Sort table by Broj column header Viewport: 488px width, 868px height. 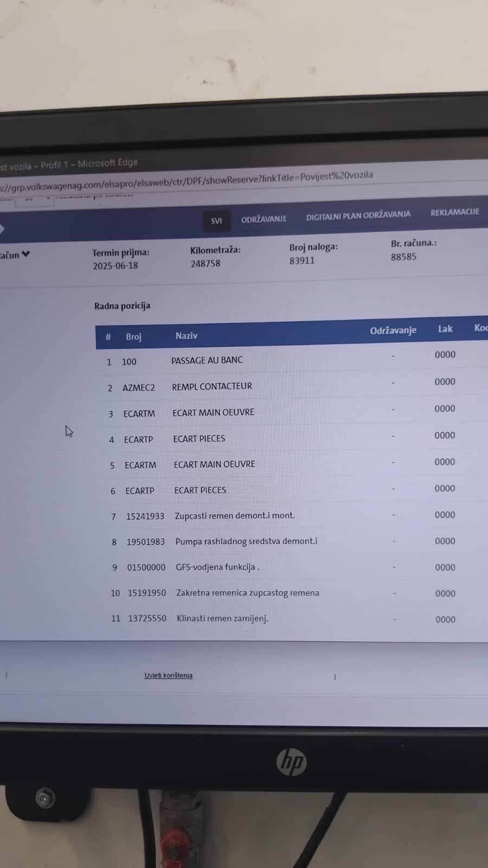(133, 337)
